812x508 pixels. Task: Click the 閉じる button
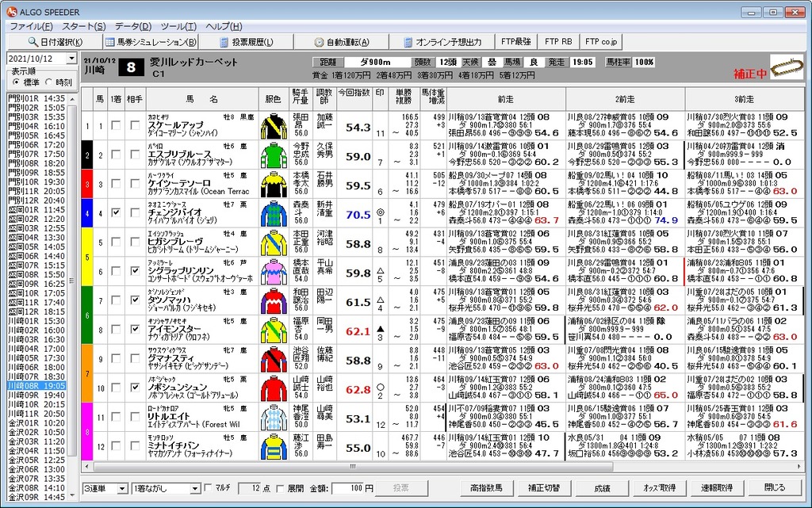pos(775,488)
